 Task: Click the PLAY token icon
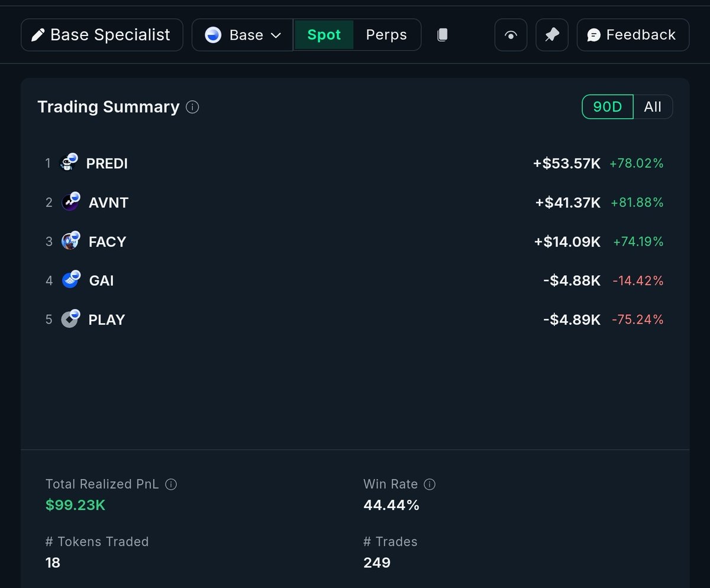pos(70,319)
